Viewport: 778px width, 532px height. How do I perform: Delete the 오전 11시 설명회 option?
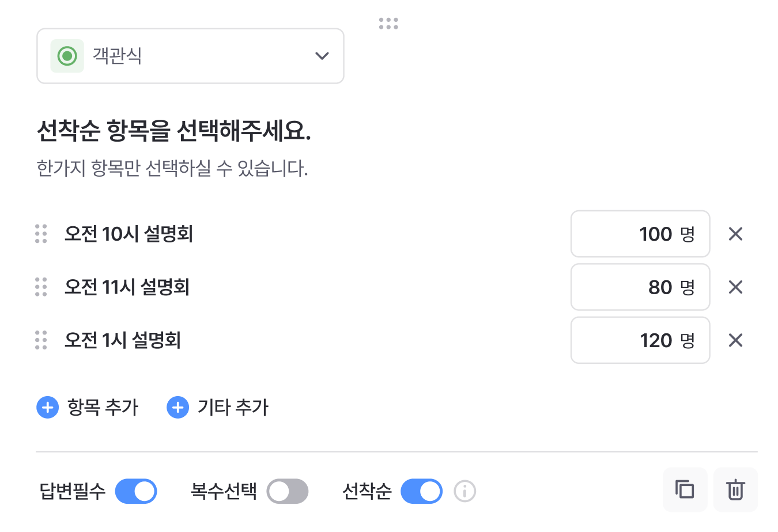[735, 287]
